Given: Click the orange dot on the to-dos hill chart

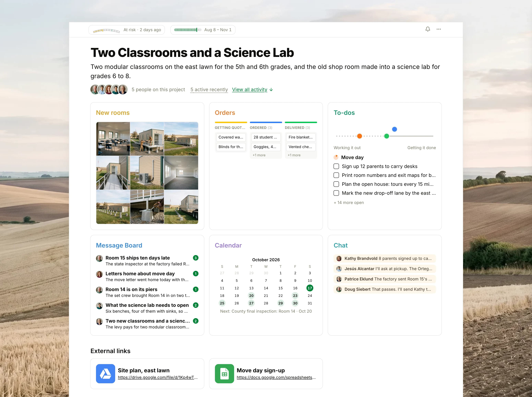Looking at the screenshot, I should click(x=359, y=136).
